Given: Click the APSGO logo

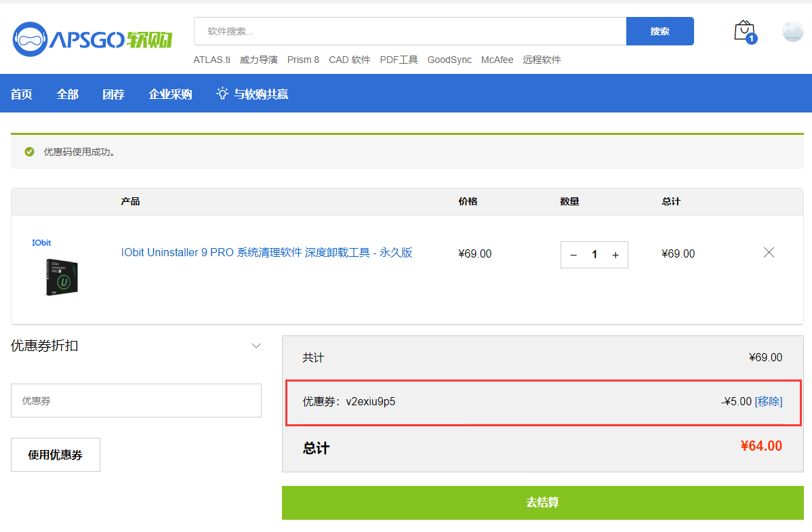Looking at the screenshot, I should (x=92, y=39).
